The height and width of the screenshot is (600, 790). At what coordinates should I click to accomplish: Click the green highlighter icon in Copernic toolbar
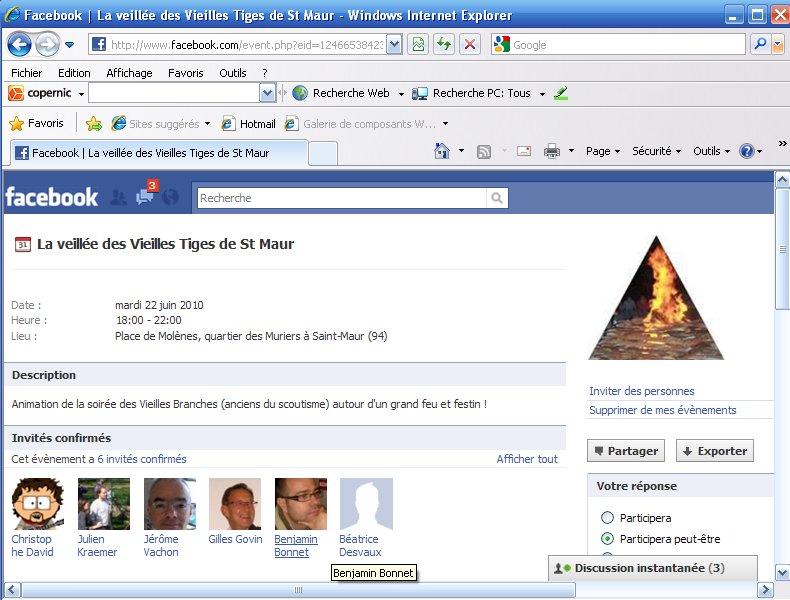click(560, 93)
